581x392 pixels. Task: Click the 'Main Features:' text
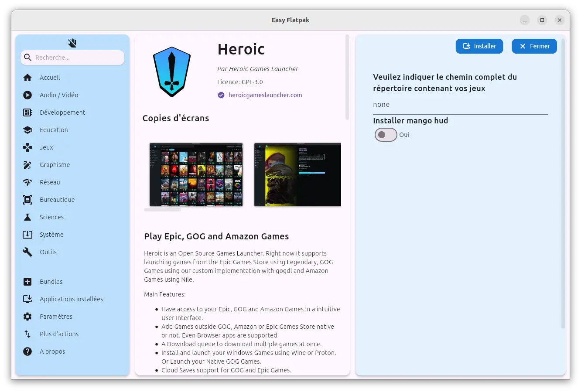coord(165,294)
